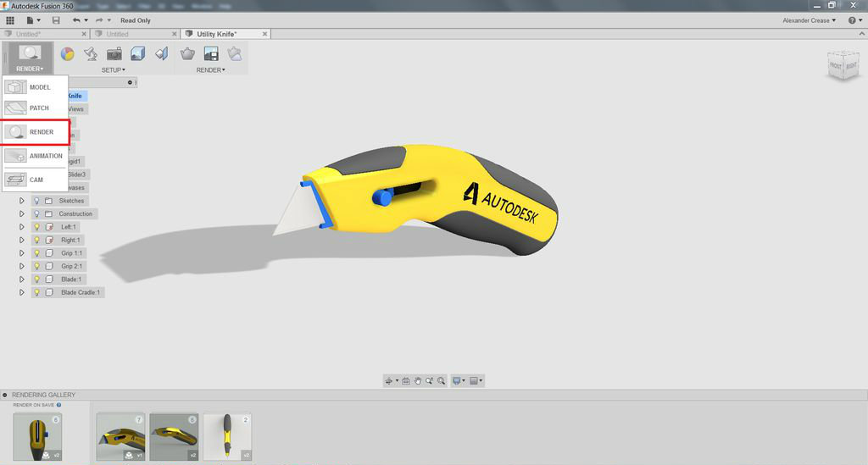Expand the Blade:1 component
The image size is (868, 465).
coord(21,280)
